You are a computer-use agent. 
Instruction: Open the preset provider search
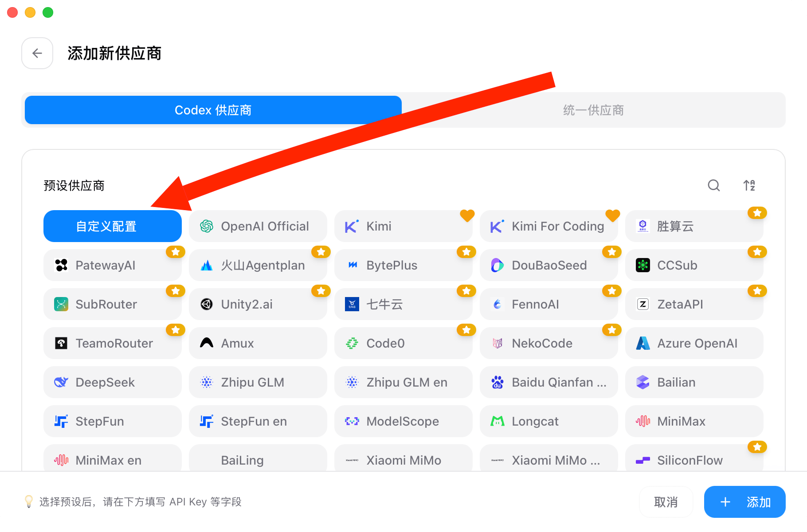tap(714, 185)
